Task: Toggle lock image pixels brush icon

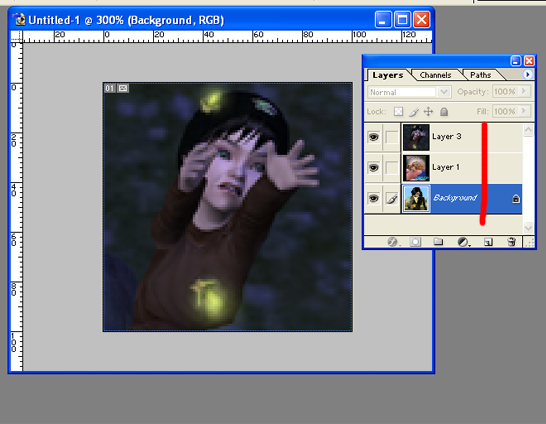Action: [x=414, y=111]
